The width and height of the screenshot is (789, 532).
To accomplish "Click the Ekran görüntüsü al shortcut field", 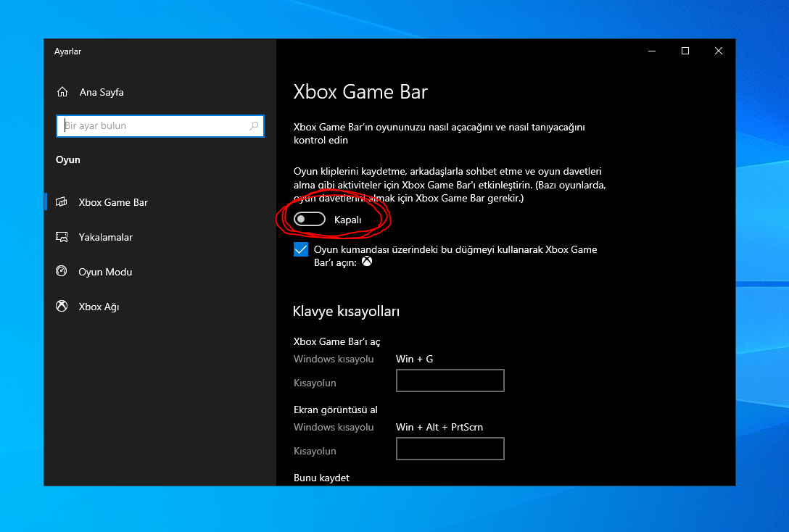I will click(450, 449).
